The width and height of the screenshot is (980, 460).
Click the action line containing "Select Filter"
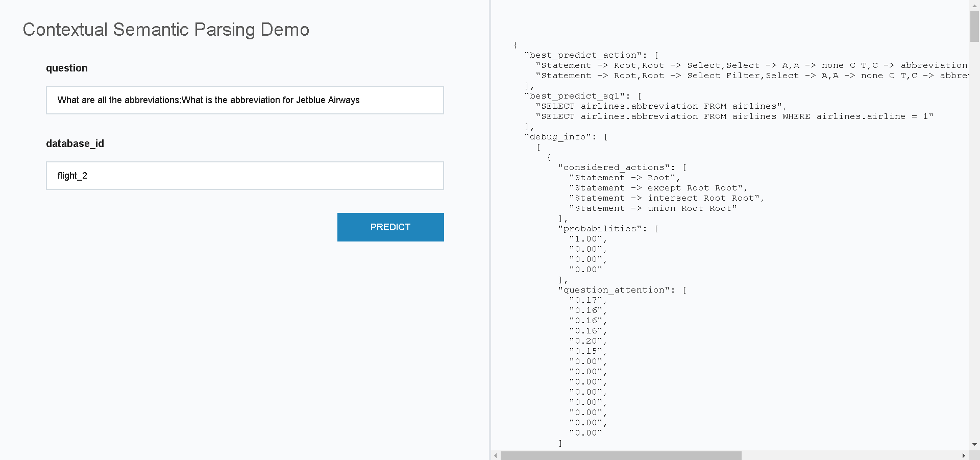point(752,76)
